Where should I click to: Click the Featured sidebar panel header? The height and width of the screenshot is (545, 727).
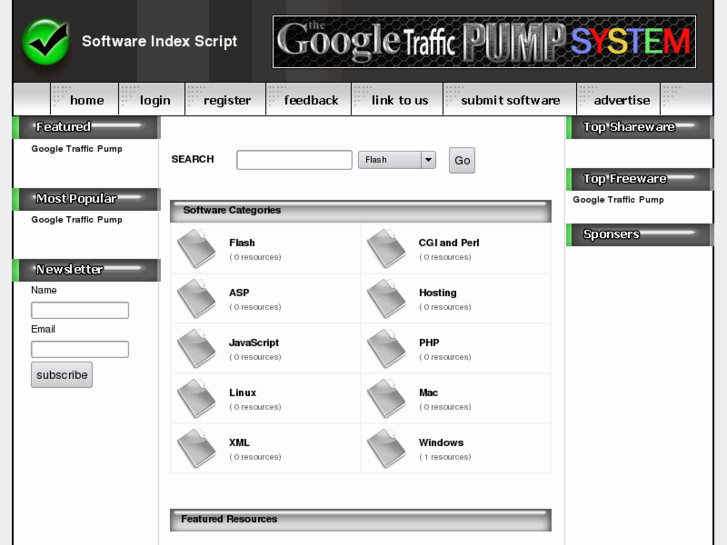click(86, 128)
